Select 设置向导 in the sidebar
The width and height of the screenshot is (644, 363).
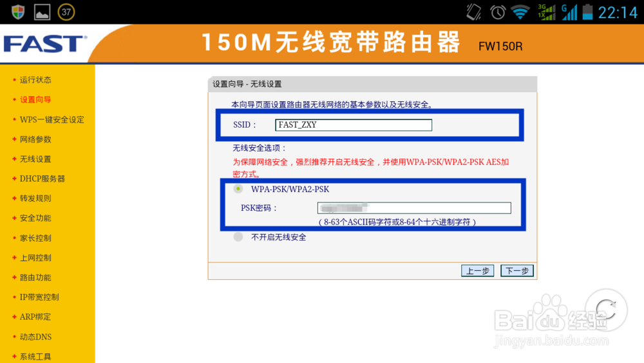click(35, 99)
